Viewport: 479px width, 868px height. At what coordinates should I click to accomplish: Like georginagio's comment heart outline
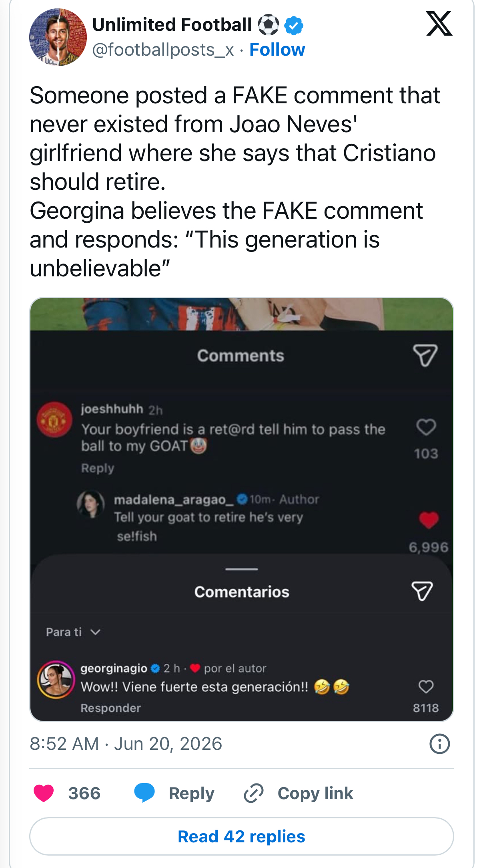(426, 687)
